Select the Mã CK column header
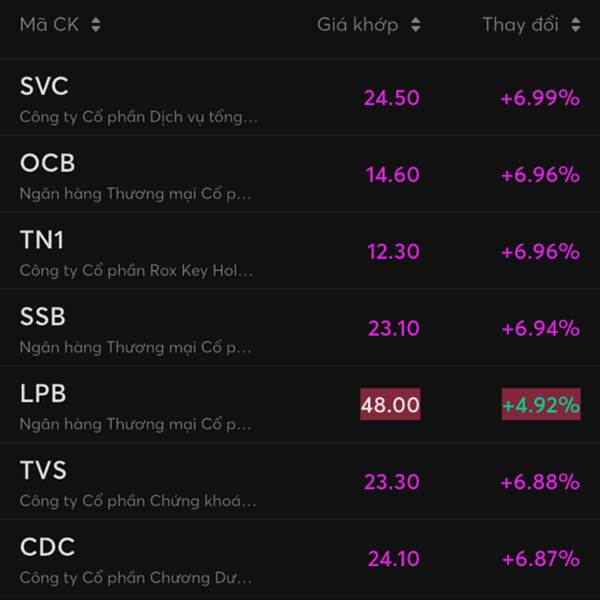Image resolution: width=600 pixels, height=600 pixels. point(49,25)
